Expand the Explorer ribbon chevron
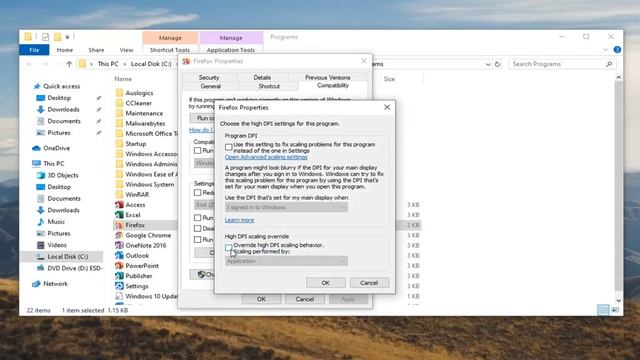The image size is (640, 360). (x=605, y=49)
